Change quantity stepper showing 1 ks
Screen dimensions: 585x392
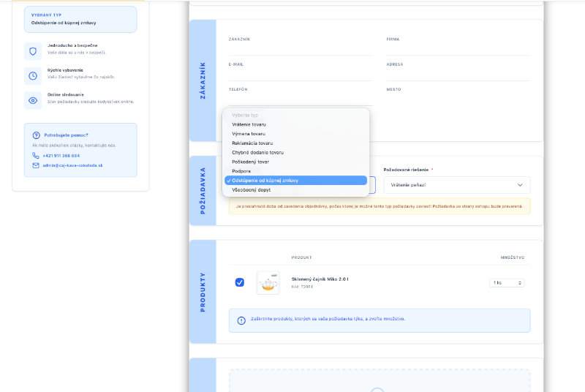point(507,283)
